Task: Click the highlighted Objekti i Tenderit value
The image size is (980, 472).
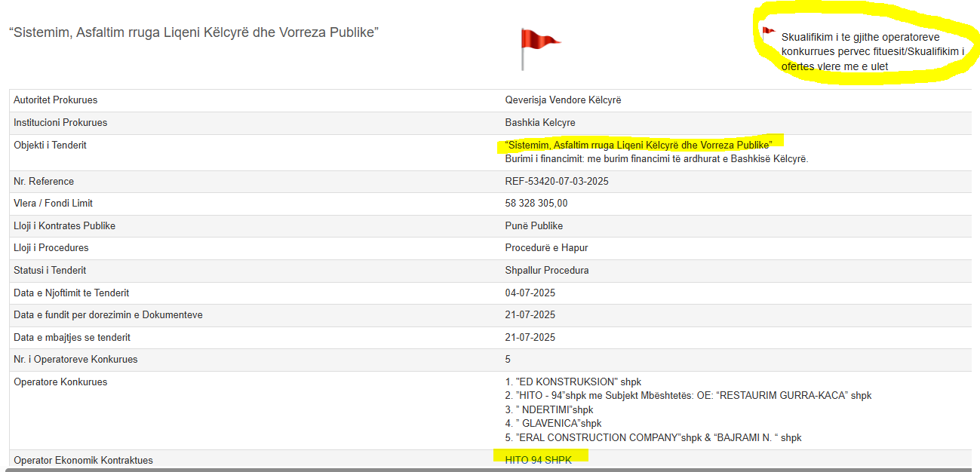Action: [x=638, y=144]
